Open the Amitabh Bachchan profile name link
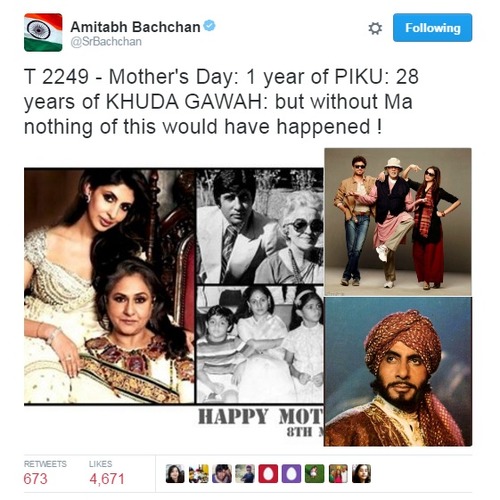 pyautogui.click(x=135, y=27)
